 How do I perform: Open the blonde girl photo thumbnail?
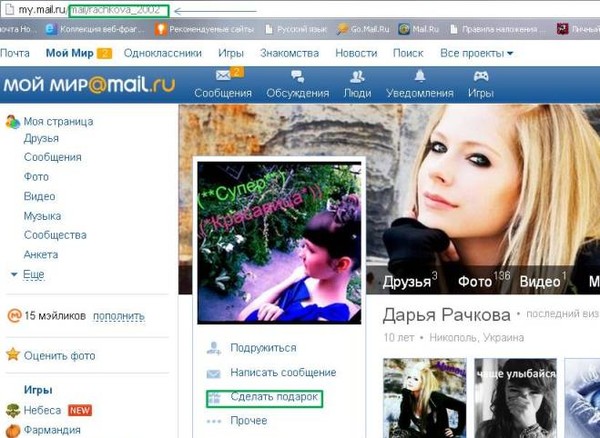(x=425, y=398)
